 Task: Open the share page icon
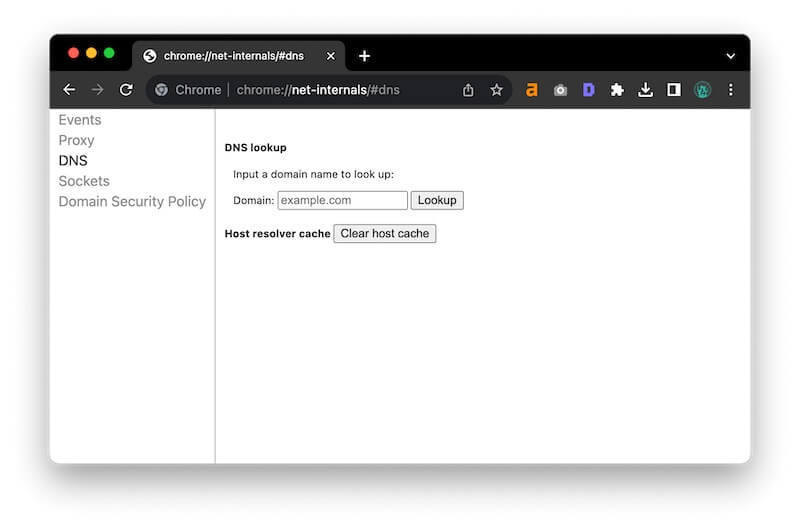click(468, 90)
